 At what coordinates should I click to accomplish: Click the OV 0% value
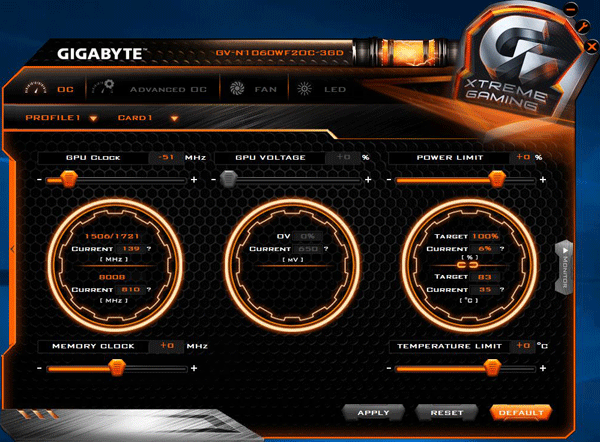pyautogui.click(x=308, y=236)
